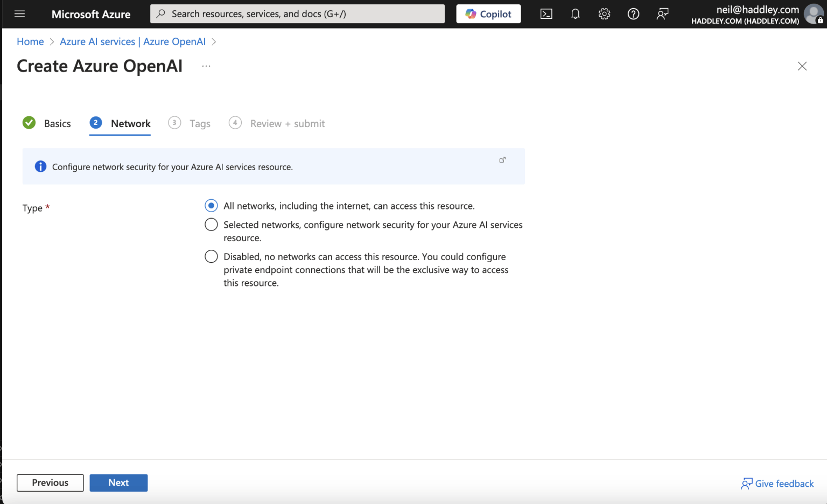Viewport: 827px width, 504px height.
Task: Choose the Selected networks radio option
Action: click(x=211, y=225)
